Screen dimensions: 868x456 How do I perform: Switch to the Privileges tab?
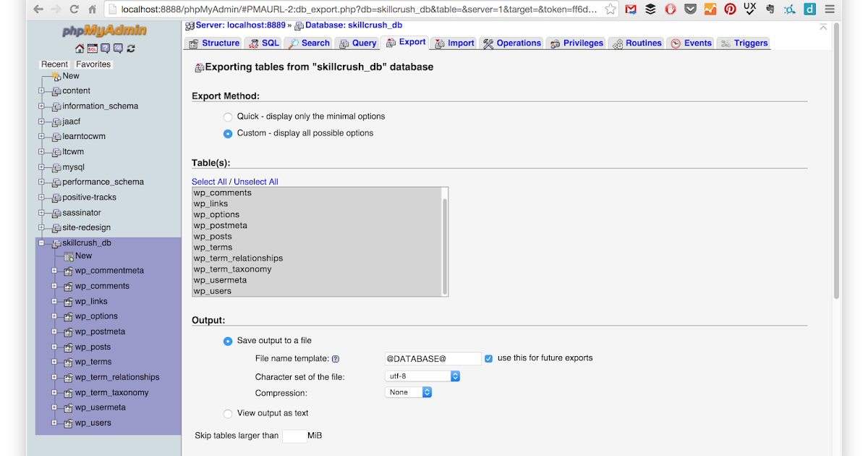[x=576, y=43]
